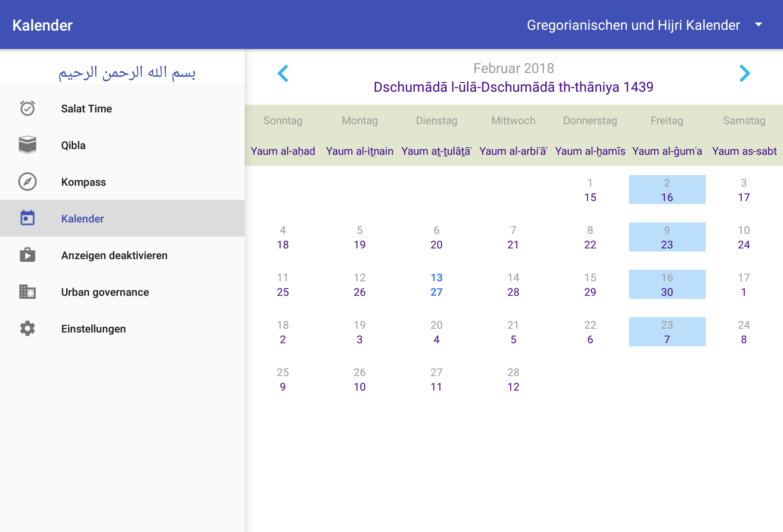Go to previous month with left chevron

pos(283,73)
